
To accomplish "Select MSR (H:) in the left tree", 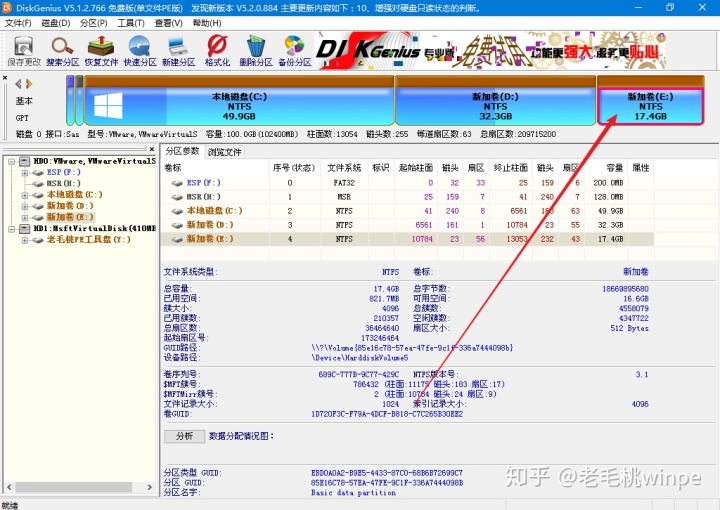I will pyautogui.click(x=63, y=183).
